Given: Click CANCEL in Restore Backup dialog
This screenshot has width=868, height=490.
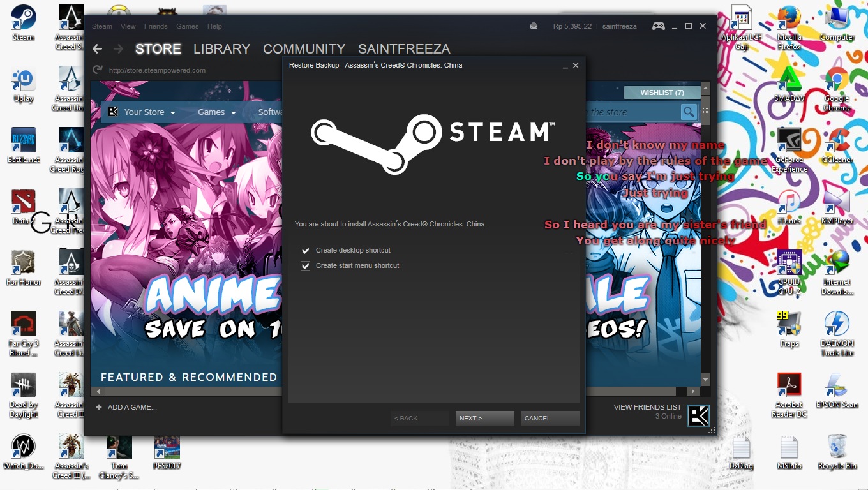Looking at the screenshot, I should pos(550,419).
